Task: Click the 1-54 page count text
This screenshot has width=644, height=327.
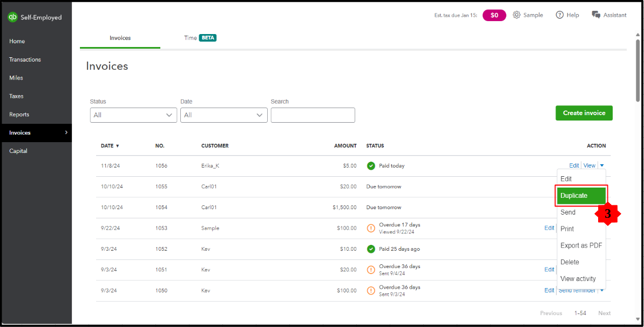Action: click(580, 313)
